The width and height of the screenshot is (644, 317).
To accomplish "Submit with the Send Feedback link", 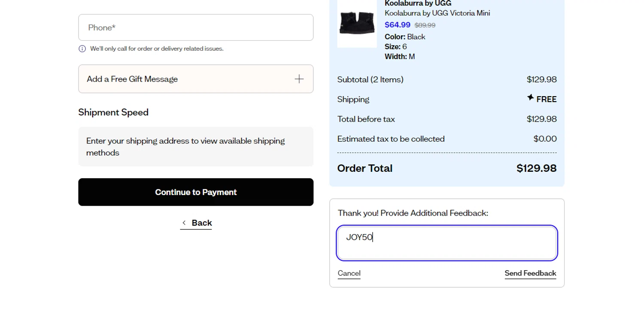I will pyautogui.click(x=530, y=273).
